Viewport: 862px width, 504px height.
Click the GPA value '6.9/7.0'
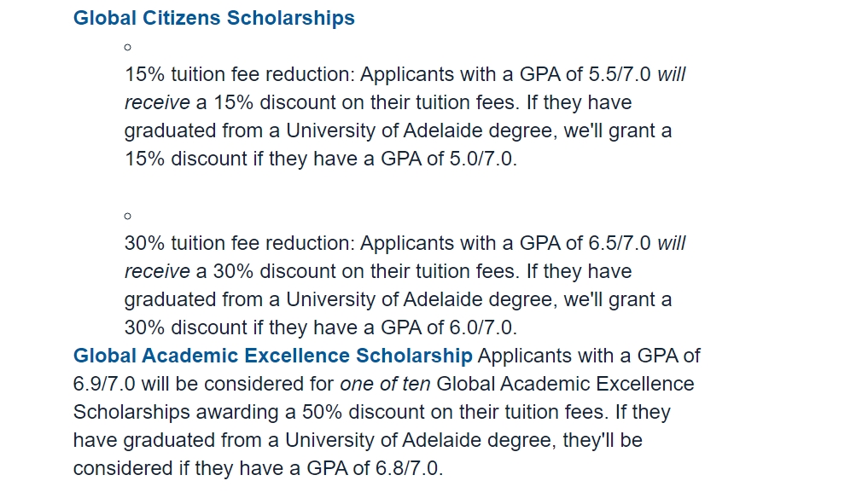[104, 384]
